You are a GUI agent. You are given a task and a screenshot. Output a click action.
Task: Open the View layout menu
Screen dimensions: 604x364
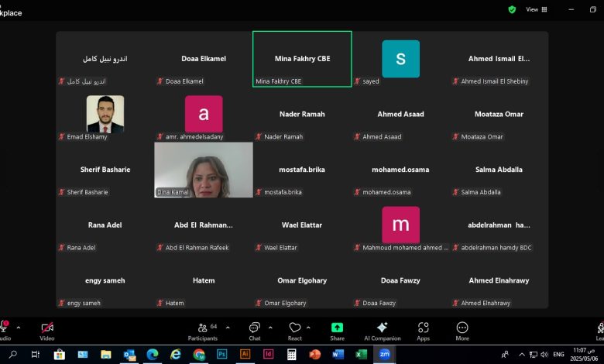coord(536,9)
